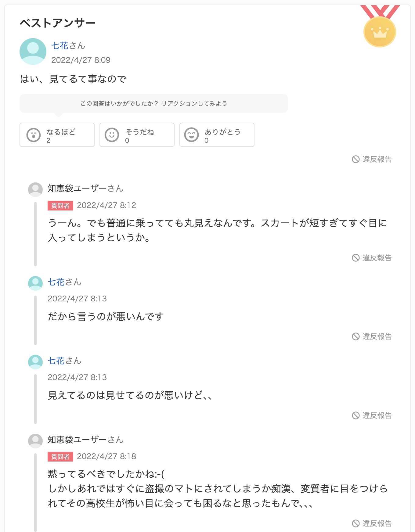Viewport: 415px width, 532px height.
Task: Click 七花さん's teal avatar in best answer
Action: [33, 52]
